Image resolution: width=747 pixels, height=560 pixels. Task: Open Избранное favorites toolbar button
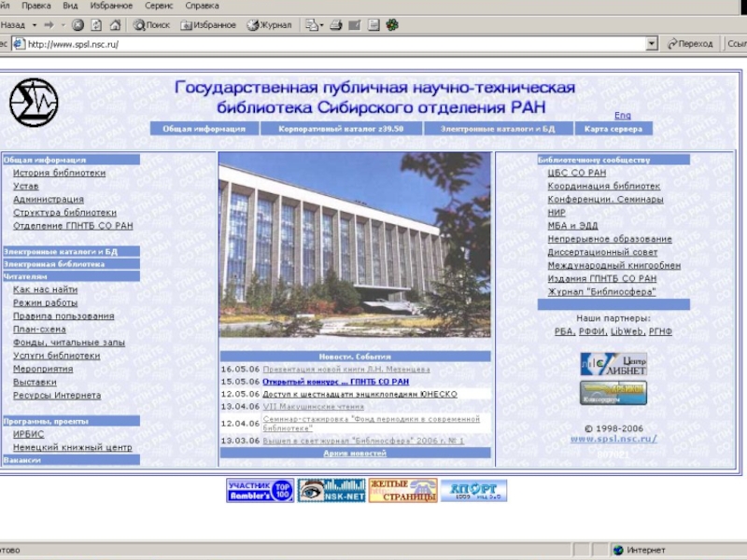point(207,25)
